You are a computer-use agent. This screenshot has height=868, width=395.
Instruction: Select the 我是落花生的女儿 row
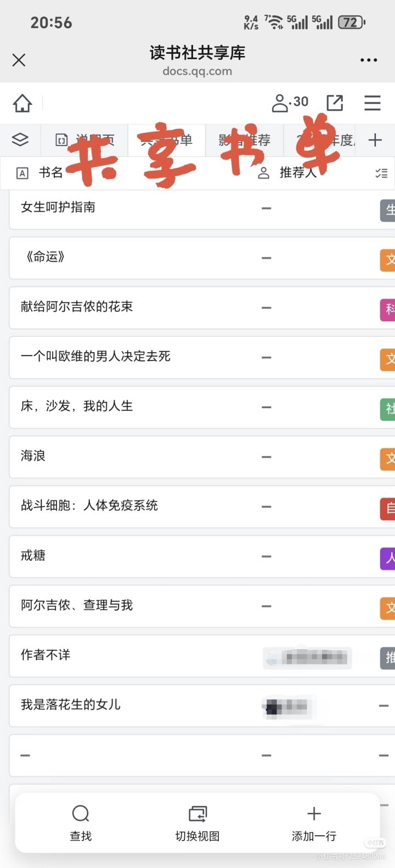pos(202,705)
